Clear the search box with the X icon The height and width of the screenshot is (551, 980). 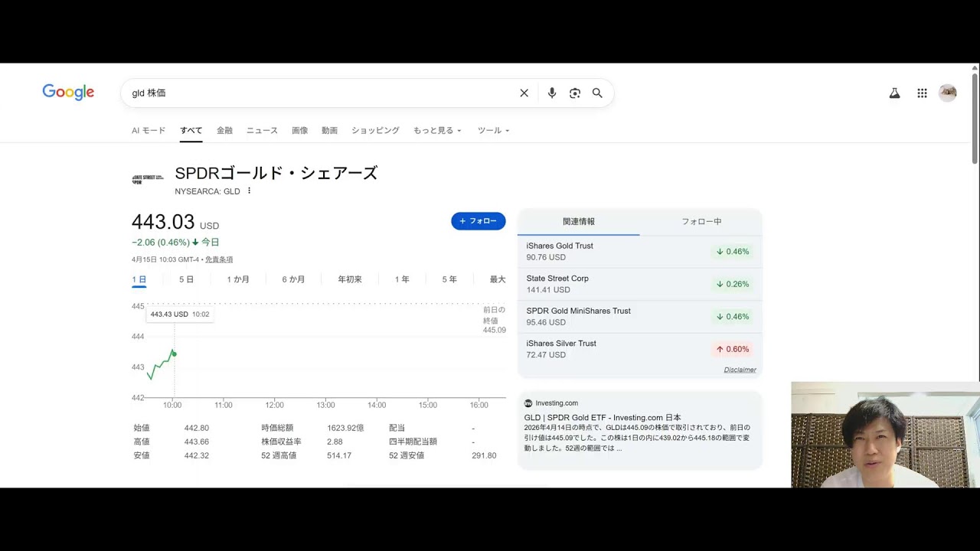524,93
